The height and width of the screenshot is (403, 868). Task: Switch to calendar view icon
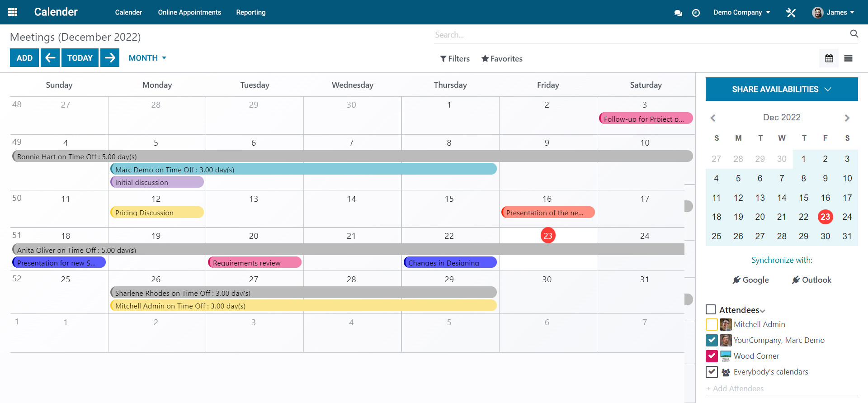pos(829,58)
